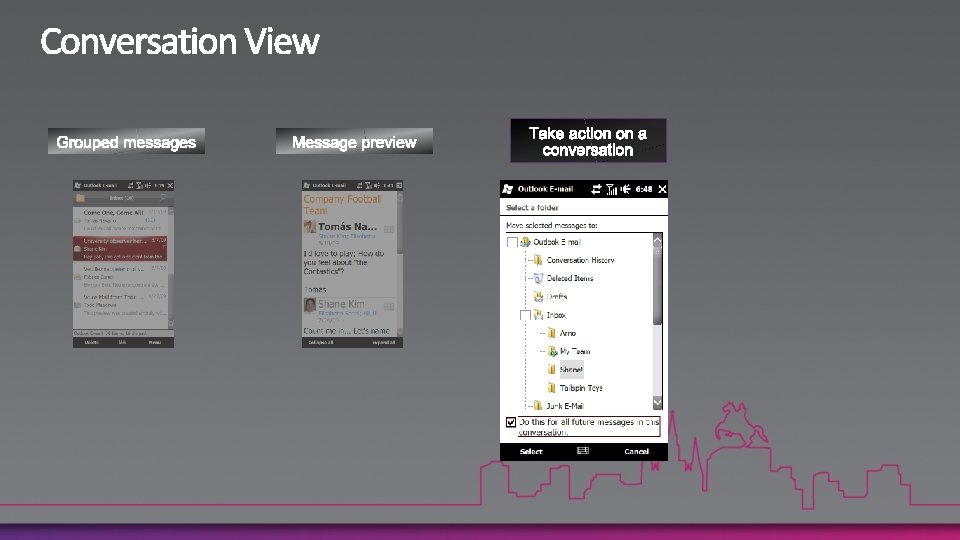The height and width of the screenshot is (540, 960).
Task: Select the Junk E-Mail folder
Action: click(x=565, y=406)
